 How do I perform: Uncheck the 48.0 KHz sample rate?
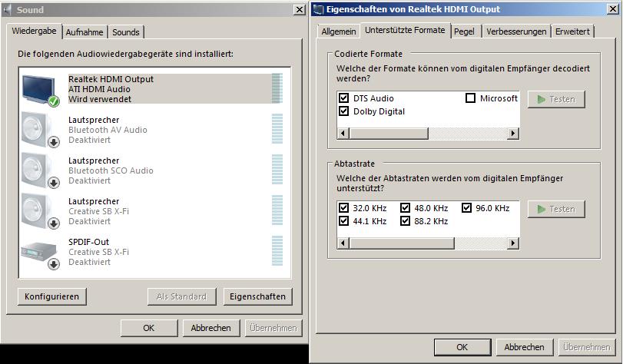(x=405, y=208)
